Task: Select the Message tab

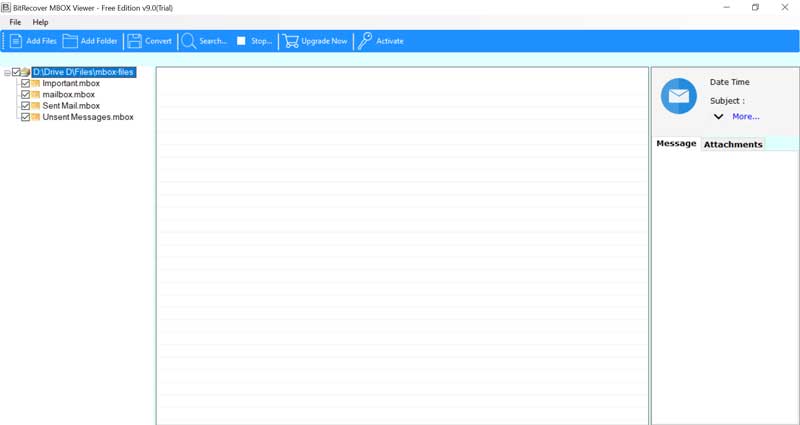Action: [x=676, y=144]
